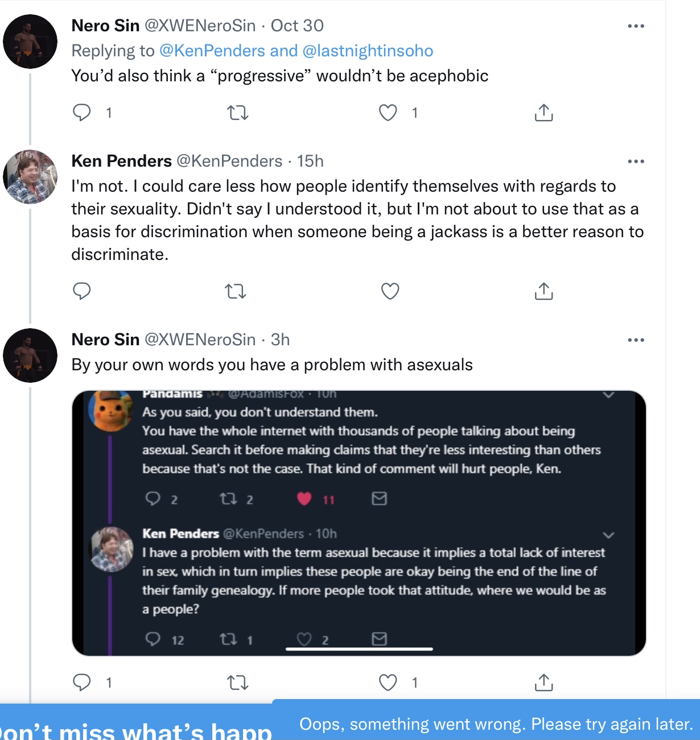Screen dimensions: 700x740
Task: Open the embedded dark-mode screenshot image
Action: 359,523
